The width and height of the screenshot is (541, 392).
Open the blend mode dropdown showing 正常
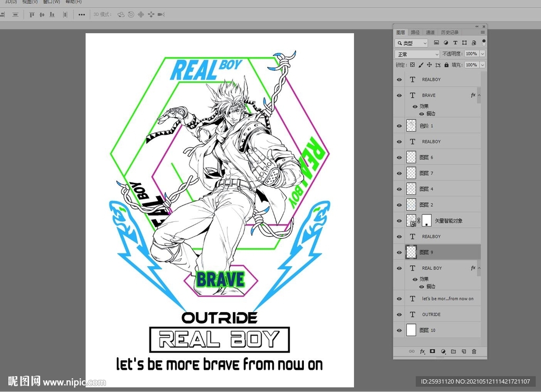[x=417, y=54]
